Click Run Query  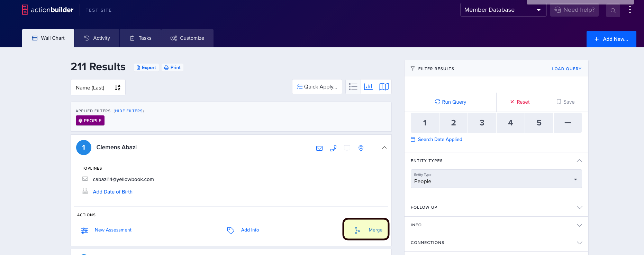coord(450,102)
